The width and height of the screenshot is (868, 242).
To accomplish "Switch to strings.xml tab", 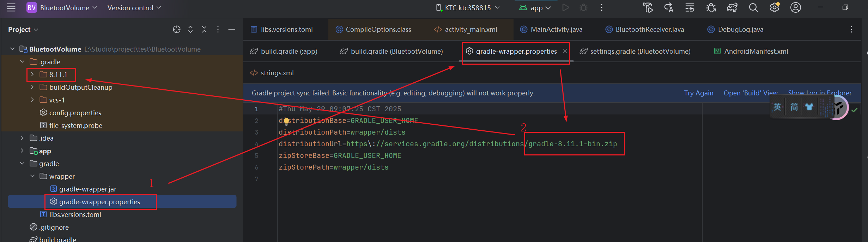I will click(x=272, y=73).
